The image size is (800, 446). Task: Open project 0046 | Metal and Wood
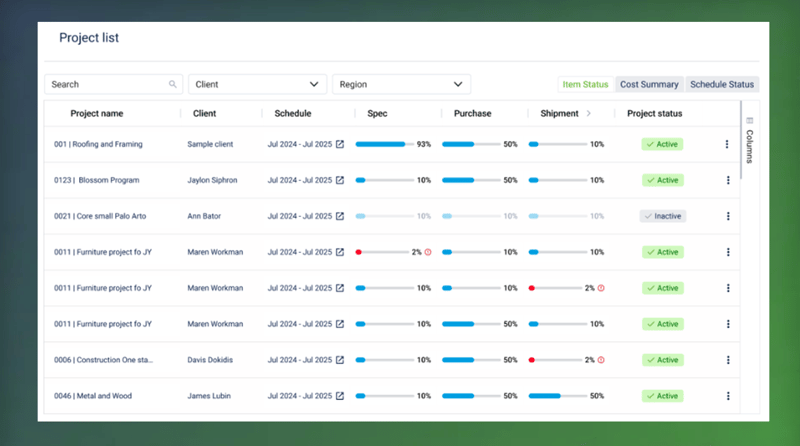(x=93, y=396)
